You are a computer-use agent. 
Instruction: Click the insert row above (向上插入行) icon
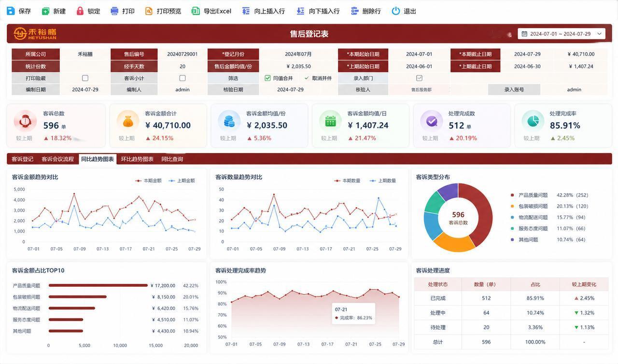coord(246,11)
